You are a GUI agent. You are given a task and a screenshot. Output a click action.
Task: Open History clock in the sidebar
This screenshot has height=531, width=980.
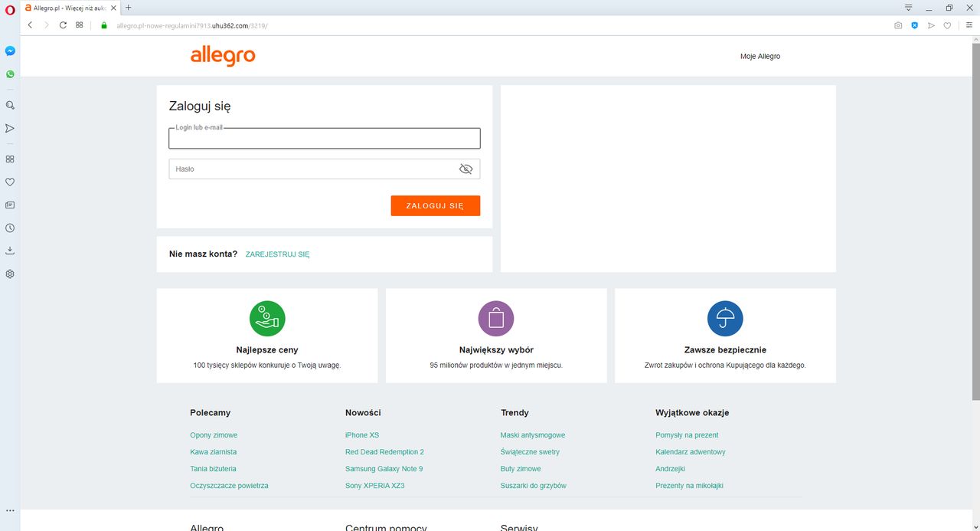pos(10,228)
